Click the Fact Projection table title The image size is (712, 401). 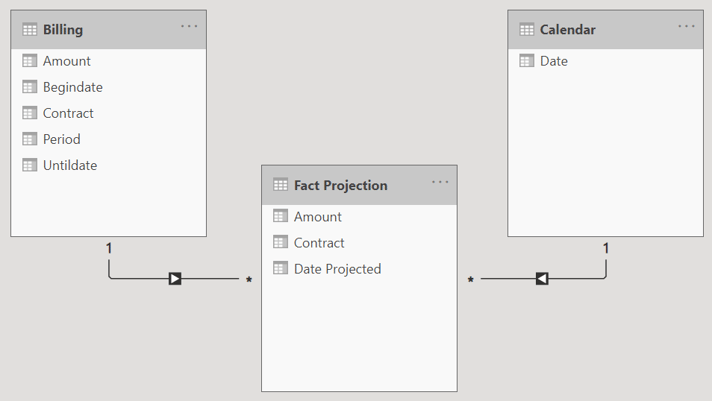pos(340,185)
